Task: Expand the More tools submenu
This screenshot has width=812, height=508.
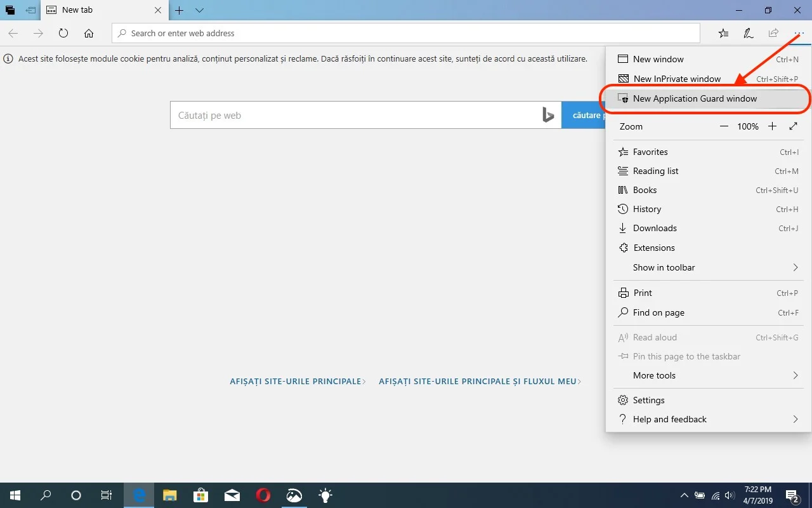Action: (x=795, y=375)
